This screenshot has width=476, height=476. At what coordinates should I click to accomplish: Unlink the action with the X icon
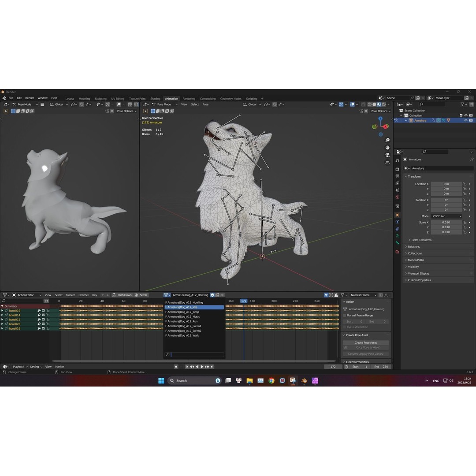click(x=222, y=295)
